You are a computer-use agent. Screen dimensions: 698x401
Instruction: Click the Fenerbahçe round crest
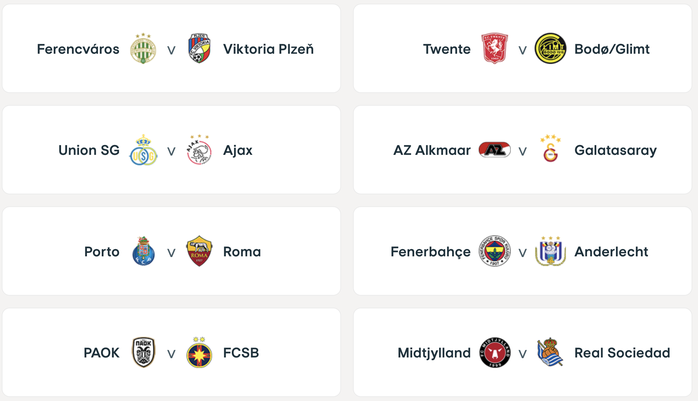[495, 251]
